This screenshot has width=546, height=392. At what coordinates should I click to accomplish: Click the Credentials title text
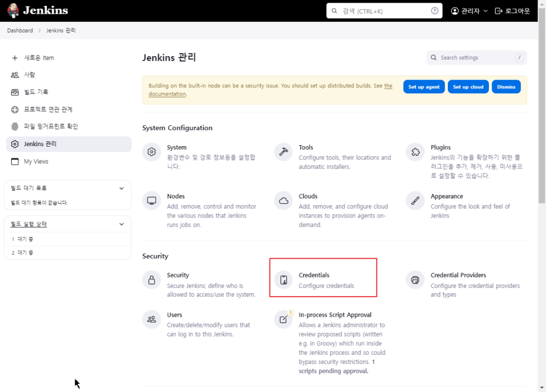(314, 275)
